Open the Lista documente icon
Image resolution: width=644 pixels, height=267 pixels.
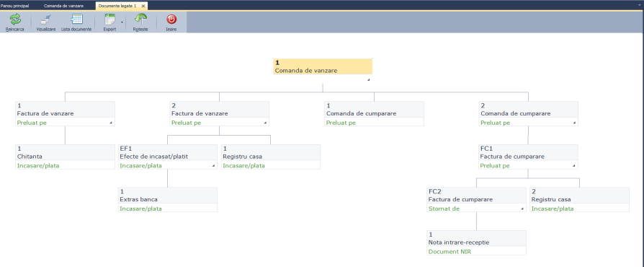(76, 19)
